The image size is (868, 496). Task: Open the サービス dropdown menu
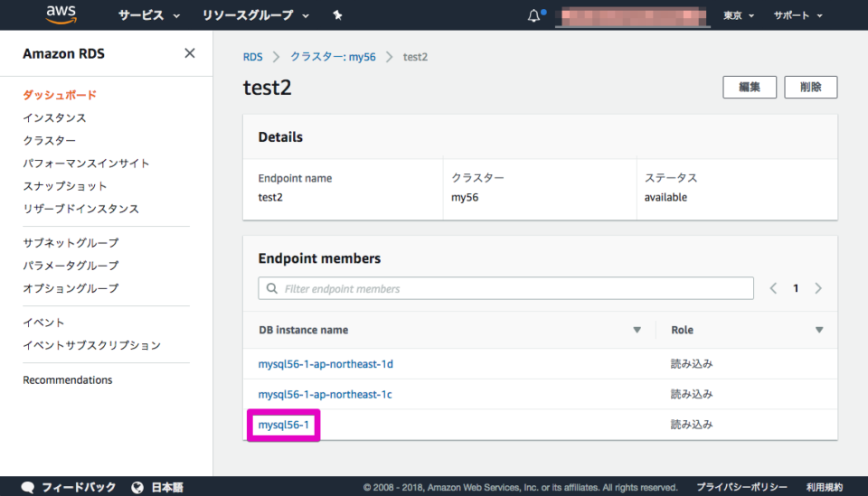[x=148, y=15]
